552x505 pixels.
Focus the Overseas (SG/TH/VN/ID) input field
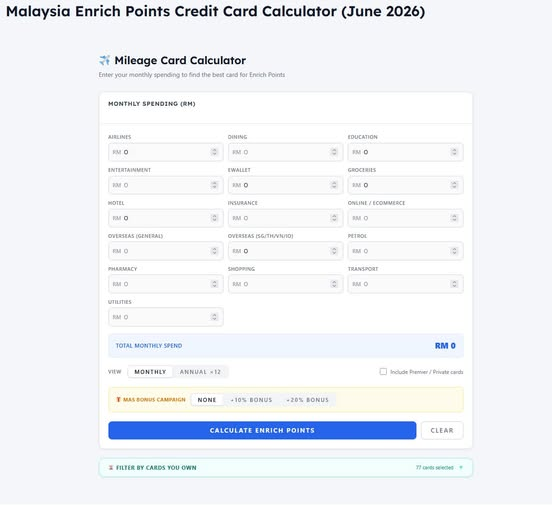[285, 251]
